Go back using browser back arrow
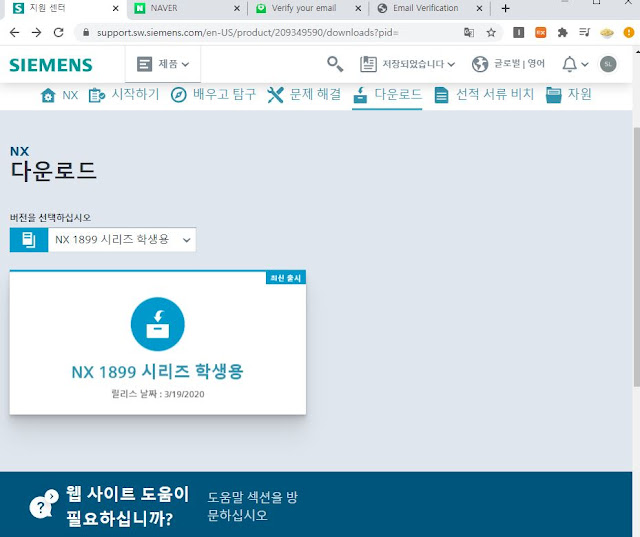The height and width of the screenshot is (537, 640). [14, 33]
